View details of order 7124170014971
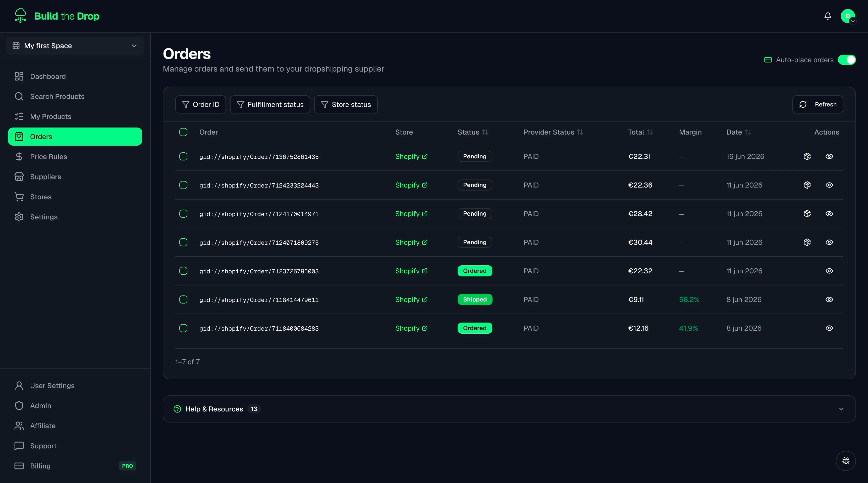This screenshot has height=483, width=868. click(829, 214)
